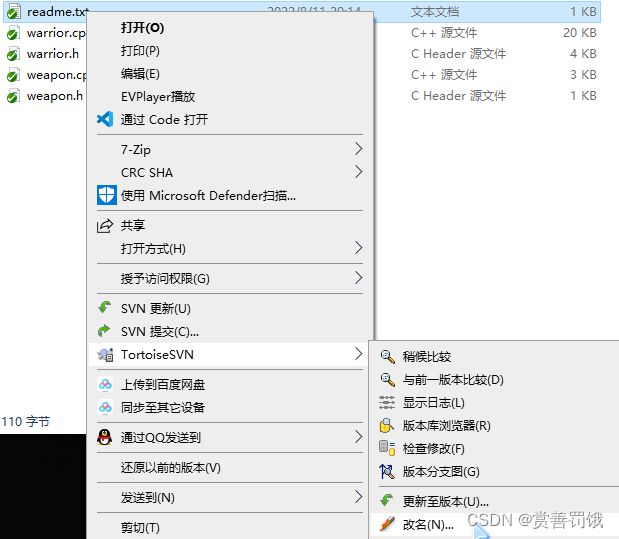Click the 显示日志 log list icon
619x539 pixels.
point(387,402)
